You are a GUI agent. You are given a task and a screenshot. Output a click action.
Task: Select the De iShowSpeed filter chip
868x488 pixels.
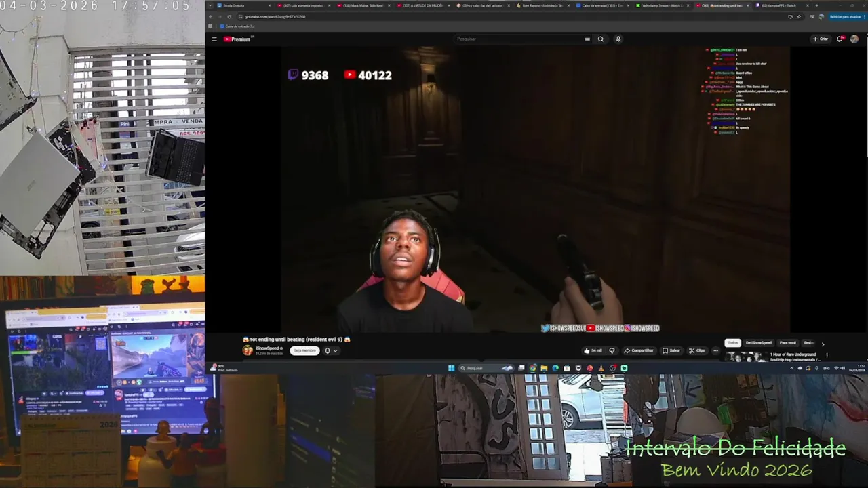coord(758,343)
